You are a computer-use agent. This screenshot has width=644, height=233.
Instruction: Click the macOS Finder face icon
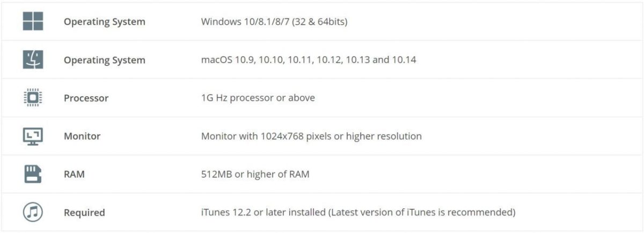[33, 60]
